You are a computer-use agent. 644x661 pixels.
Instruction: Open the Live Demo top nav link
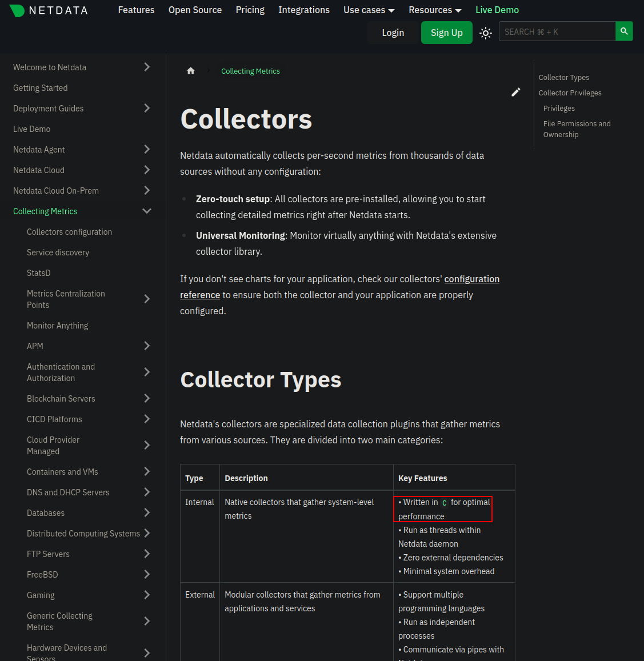[x=497, y=10]
